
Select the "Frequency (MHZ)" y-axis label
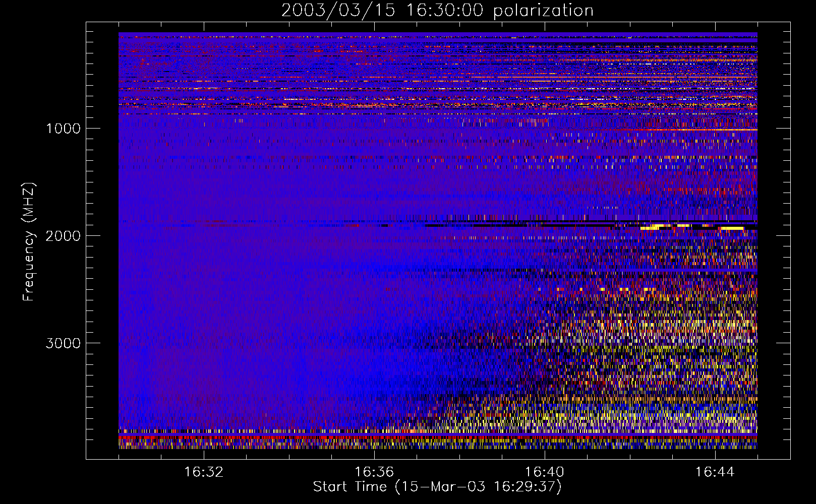(29, 242)
